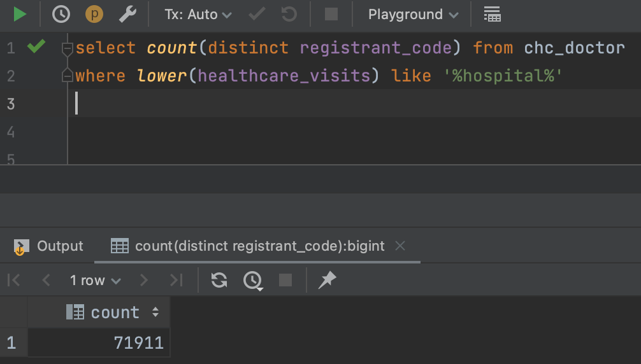The height and width of the screenshot is (364, 641).
Task: Select row number 1 in the result grid
Action: point(11,343)
